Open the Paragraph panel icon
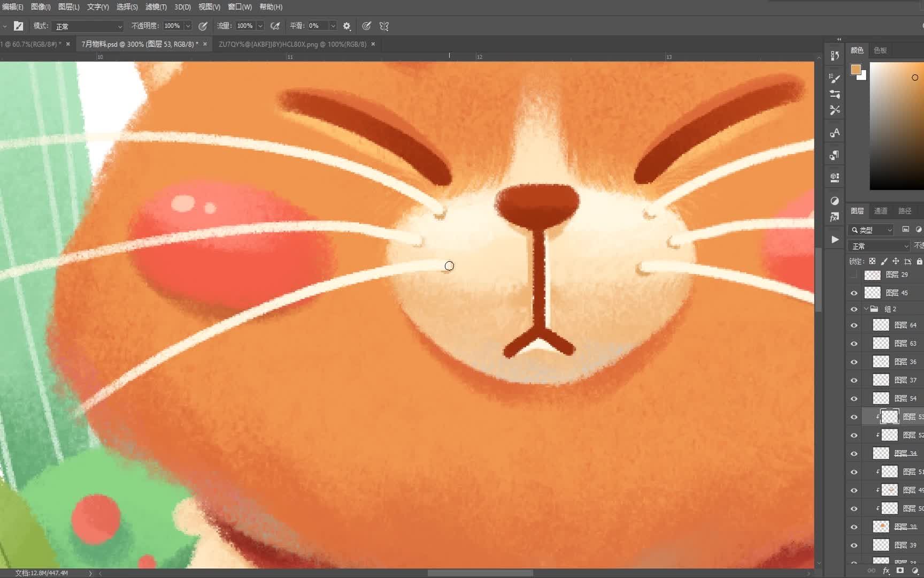This screenshot has width=924, height=578. tap(835, 155)
